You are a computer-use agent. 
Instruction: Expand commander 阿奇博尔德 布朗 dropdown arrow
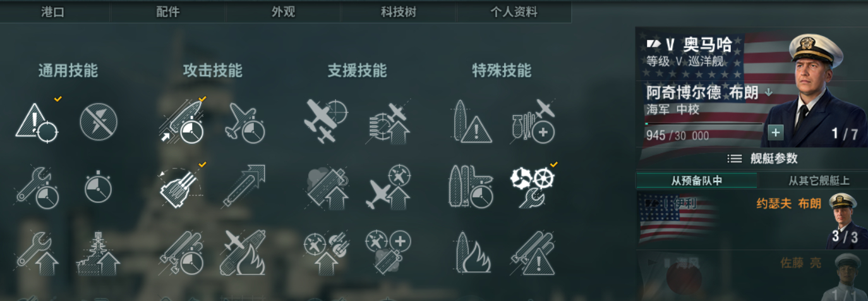(769, 92)
